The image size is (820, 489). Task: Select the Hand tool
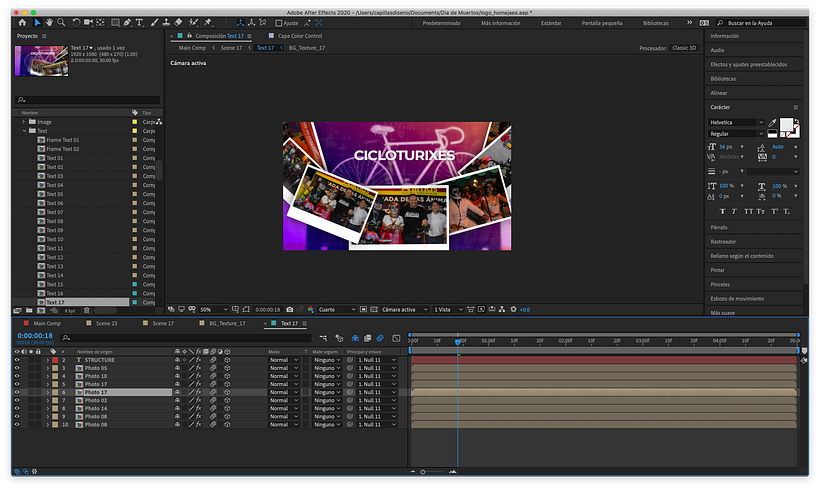pyautogui.click(x=49, y=22)
